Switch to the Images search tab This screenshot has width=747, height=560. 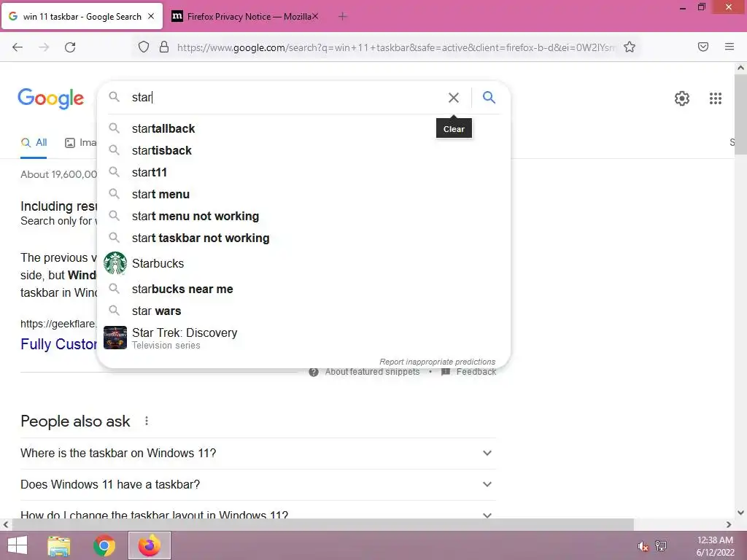(81, 142)
